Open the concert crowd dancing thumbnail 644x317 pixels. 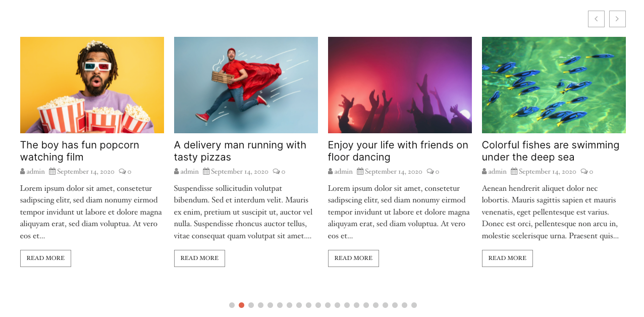click(x=400, y=85)
